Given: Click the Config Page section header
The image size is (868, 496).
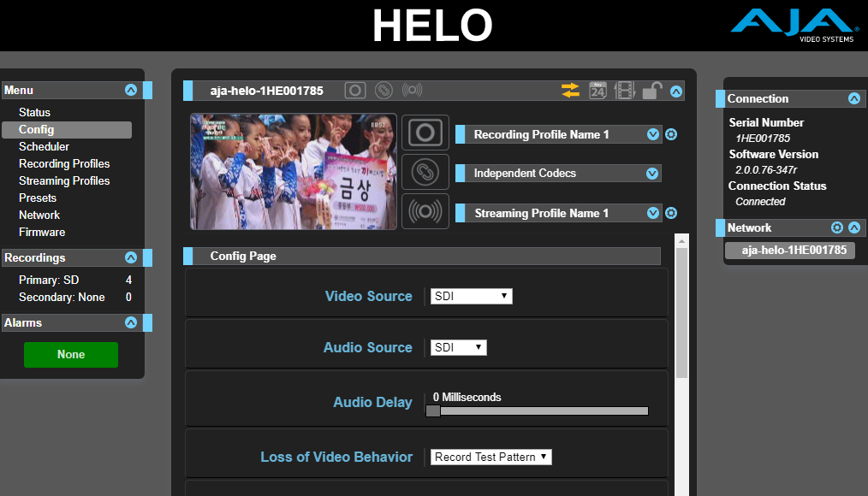Looking at the screenshot, I should (x=422, y=256).
